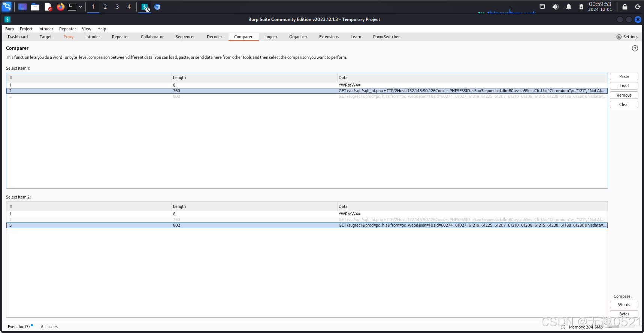Switch to the Decoder tab

point(214,37)
